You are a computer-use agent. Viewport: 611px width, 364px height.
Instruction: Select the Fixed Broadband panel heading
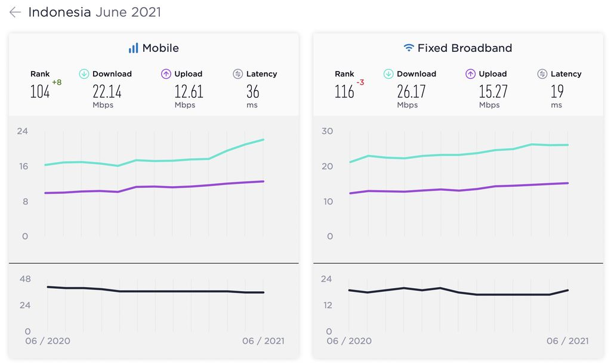click(x=465, y=48)
